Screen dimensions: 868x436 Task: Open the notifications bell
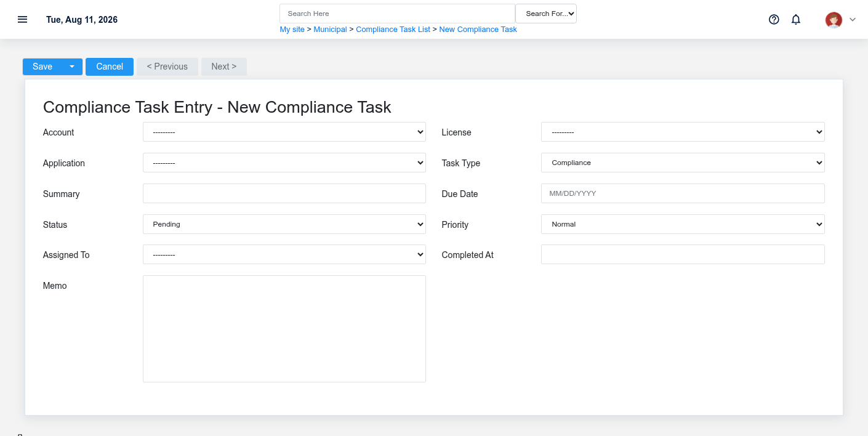click(796, 19)
